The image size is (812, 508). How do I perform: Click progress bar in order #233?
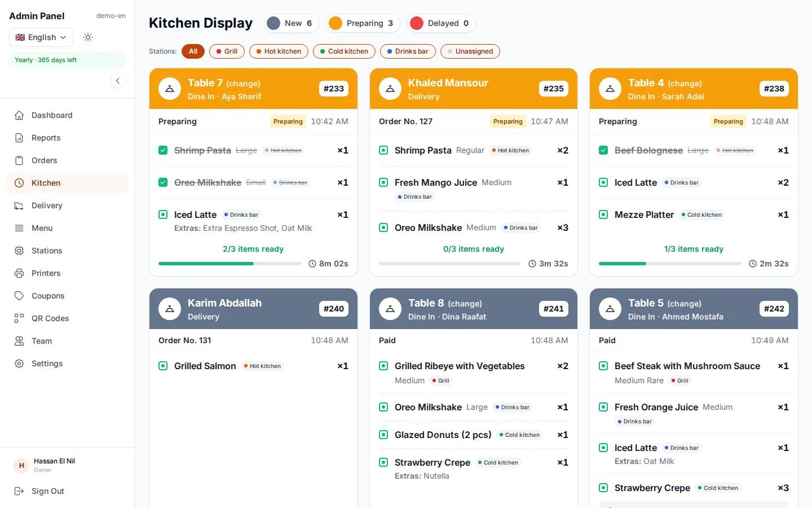click(230, 264)
